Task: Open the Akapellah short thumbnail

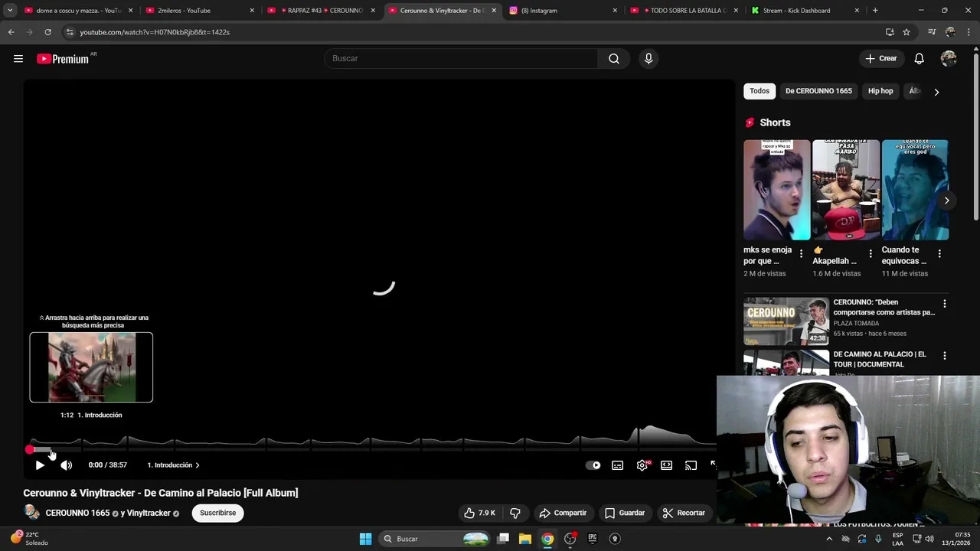Action: 846,190
